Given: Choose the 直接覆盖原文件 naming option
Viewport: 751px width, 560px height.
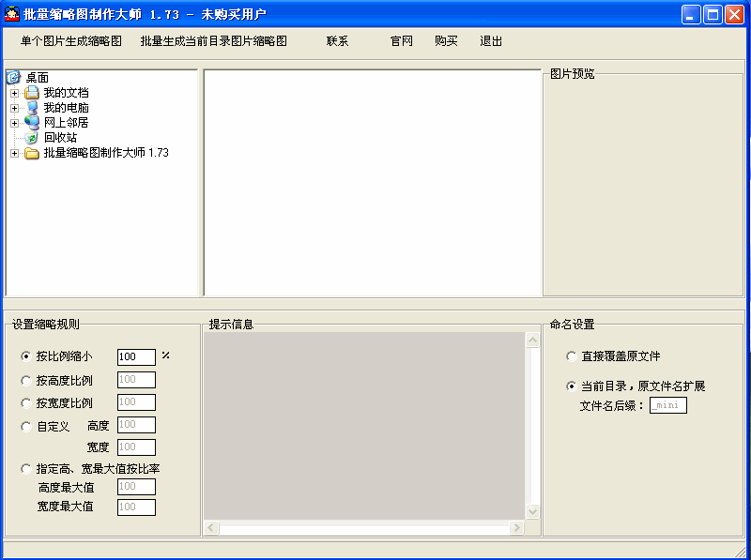Looking at the screenshot, I should 572,356.
